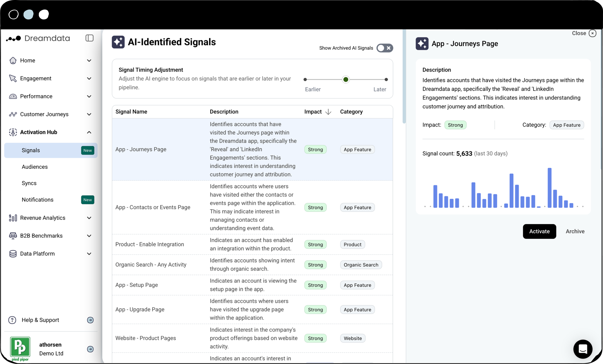Image resolution: width=603 pixels, height=364 pixels.
Task: Click the Engagement cursor icon
Action: [13, 78]
